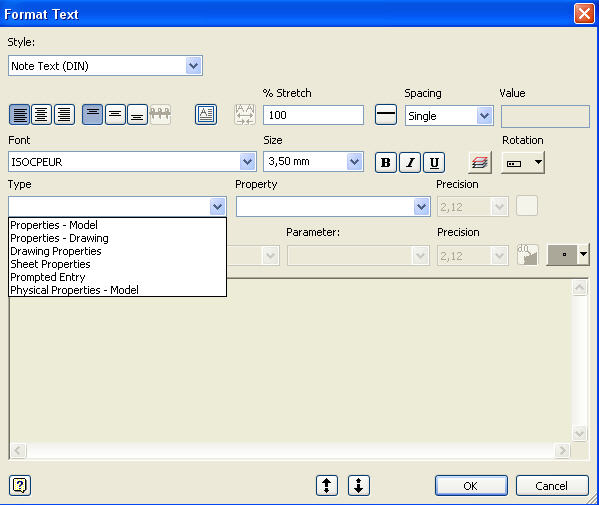This screenshot has height=505, width=599.
Task: Toggle Underline formatting
Action: (x=434, y=162)
